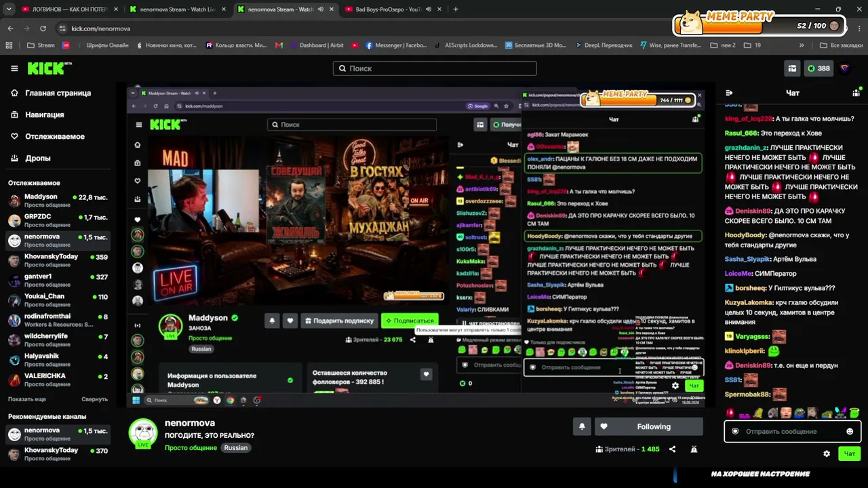Viewport: 868px width, 488px height.
Task: Select Youkai_Chan channel in sidebar
Action: 58,300
